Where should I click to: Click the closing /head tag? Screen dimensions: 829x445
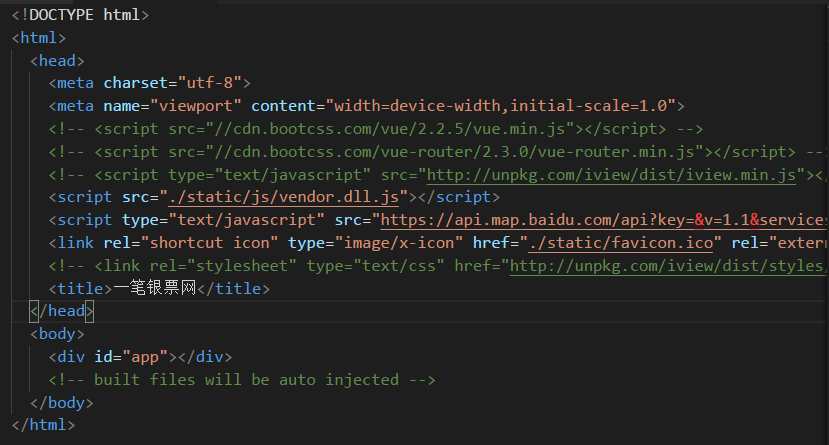tap(62, 311)
